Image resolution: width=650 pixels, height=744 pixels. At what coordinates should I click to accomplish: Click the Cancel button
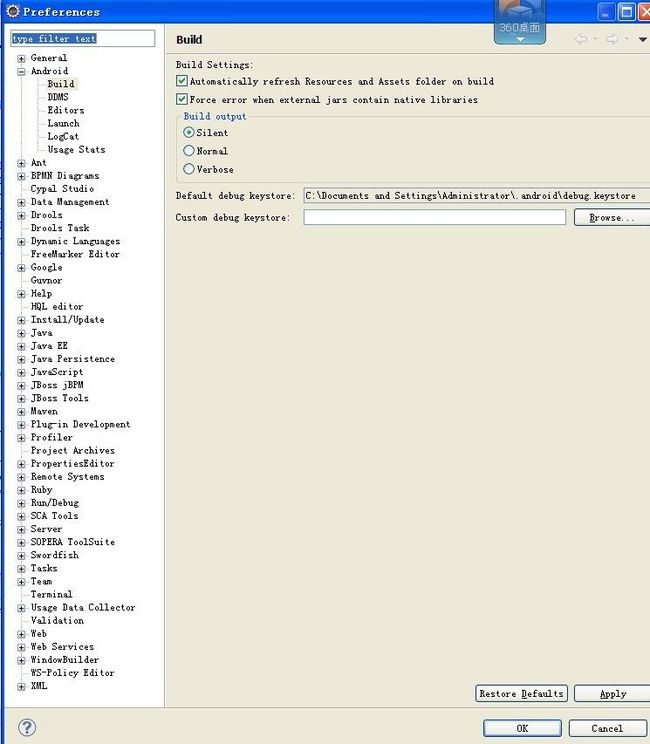tap(607, 728)
